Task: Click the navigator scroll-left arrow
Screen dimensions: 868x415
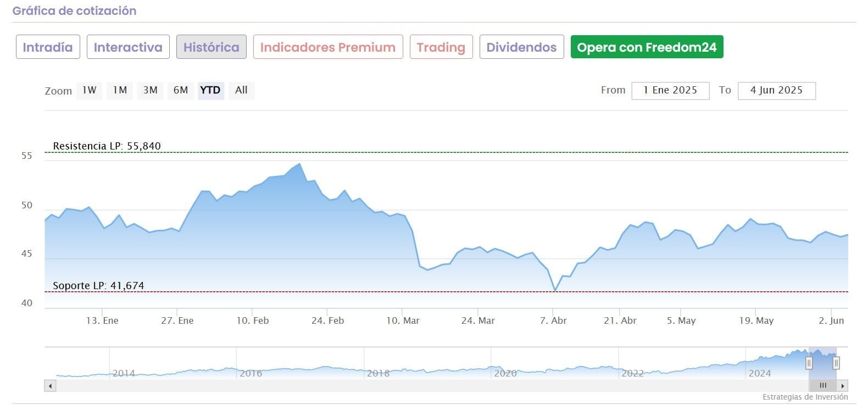Action: (x=51, y=386)
